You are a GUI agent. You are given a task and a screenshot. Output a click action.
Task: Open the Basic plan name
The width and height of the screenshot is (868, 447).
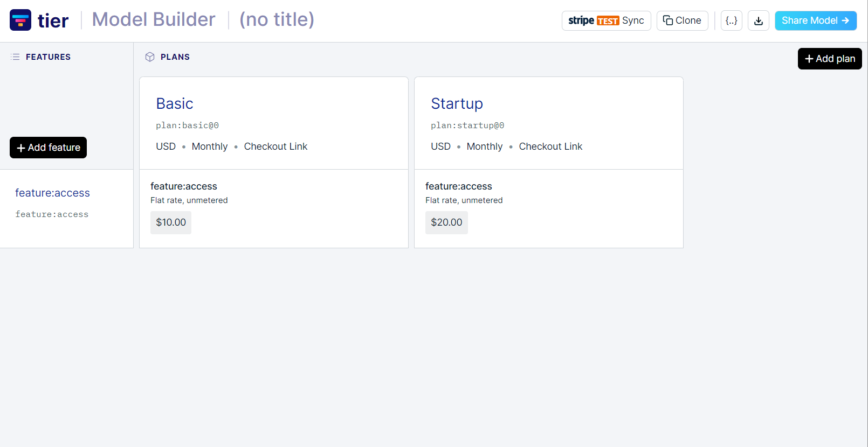point(175,103)
